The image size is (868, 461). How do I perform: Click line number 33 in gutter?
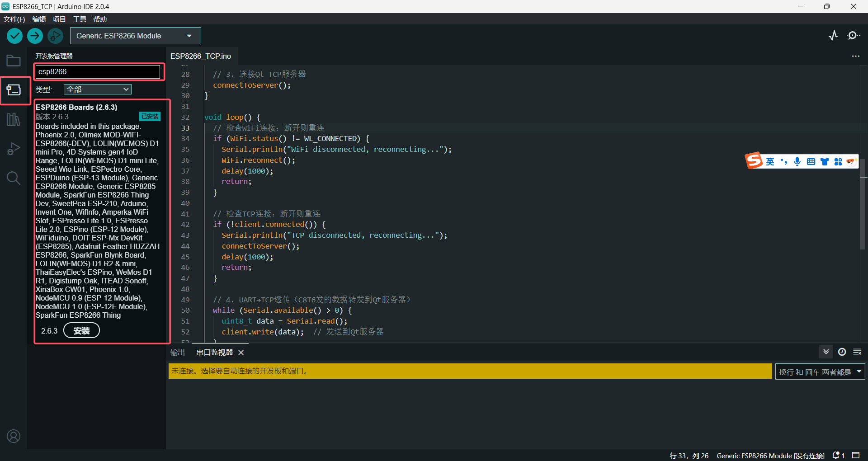(x=185, y=128)
